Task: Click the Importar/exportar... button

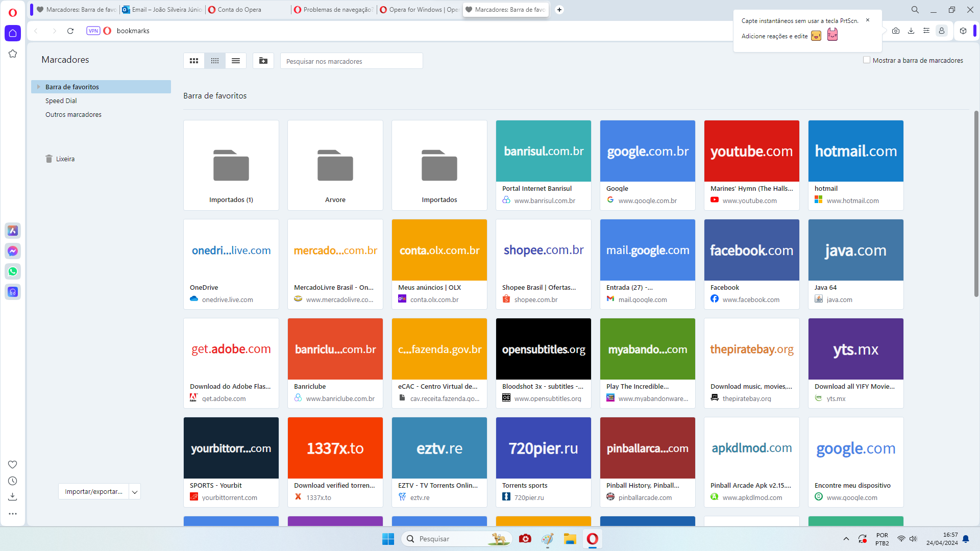Action: (93, 492)
